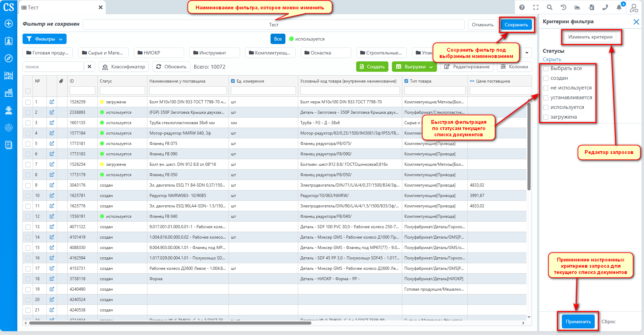The image size is (644, 335).
Task: Click the 'Скрыть' link under Статусы
Action: (x=552, y=59)
